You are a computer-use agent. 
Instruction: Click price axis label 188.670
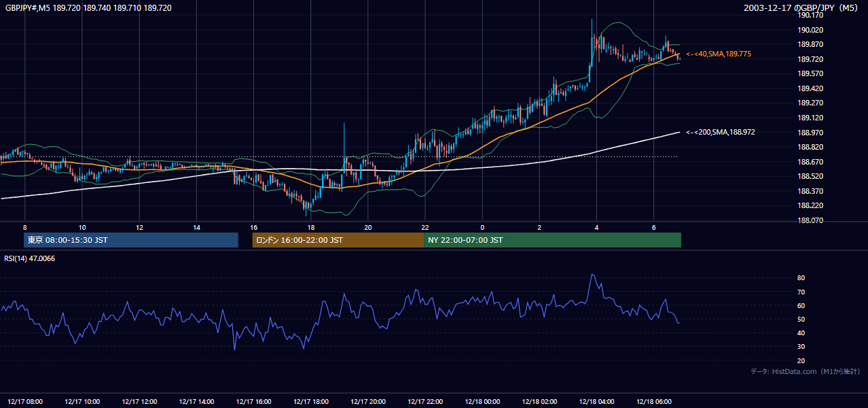pyautogui.click(x=810, y=162)
